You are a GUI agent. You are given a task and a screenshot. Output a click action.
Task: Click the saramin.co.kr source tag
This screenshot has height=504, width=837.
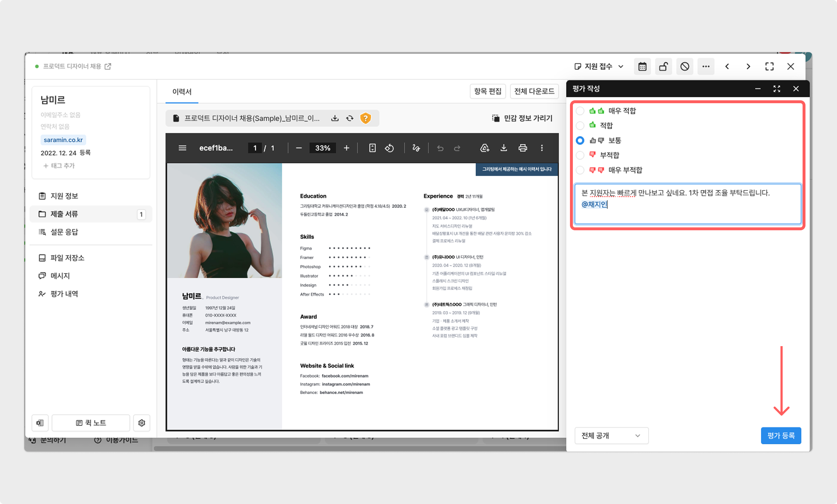[63, 140]
